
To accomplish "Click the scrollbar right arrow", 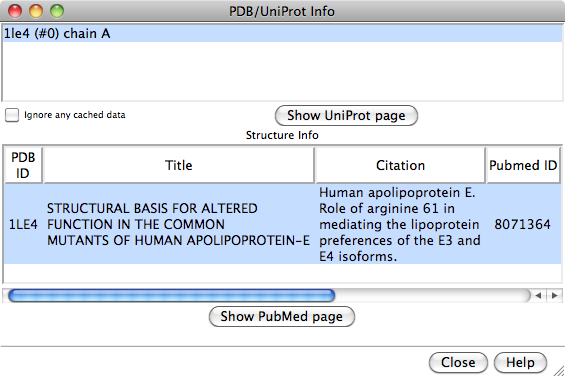I will tap(554, 296).
